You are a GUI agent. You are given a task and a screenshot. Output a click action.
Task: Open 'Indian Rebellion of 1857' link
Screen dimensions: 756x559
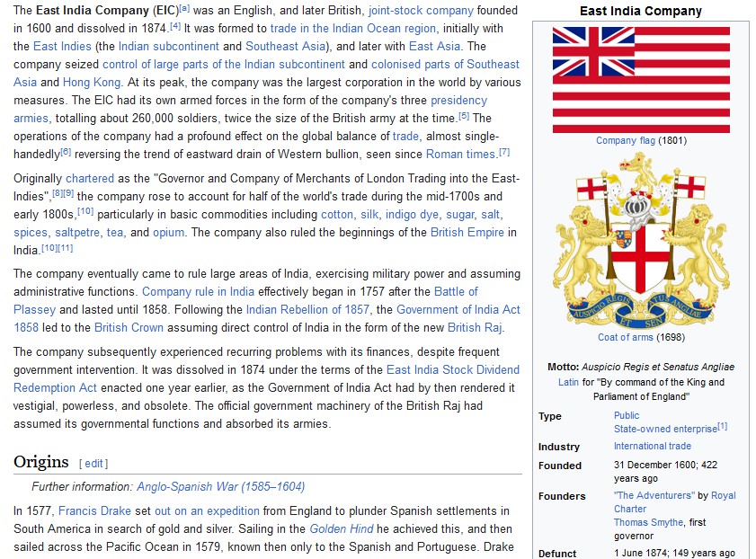[307, 309]
